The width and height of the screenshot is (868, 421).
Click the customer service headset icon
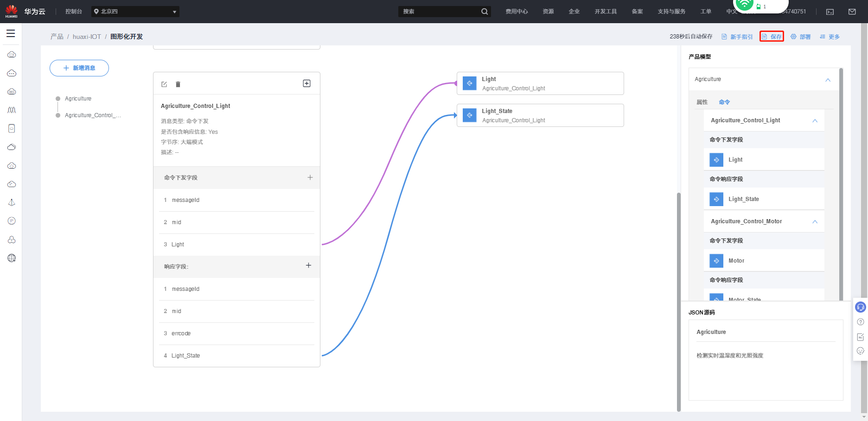tap(861, 307)
